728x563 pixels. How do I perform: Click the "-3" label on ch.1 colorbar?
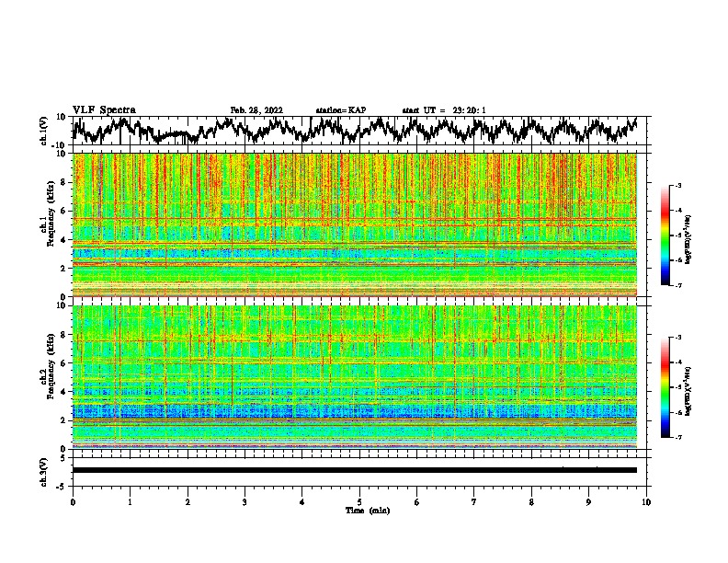(x=677, y=185)
